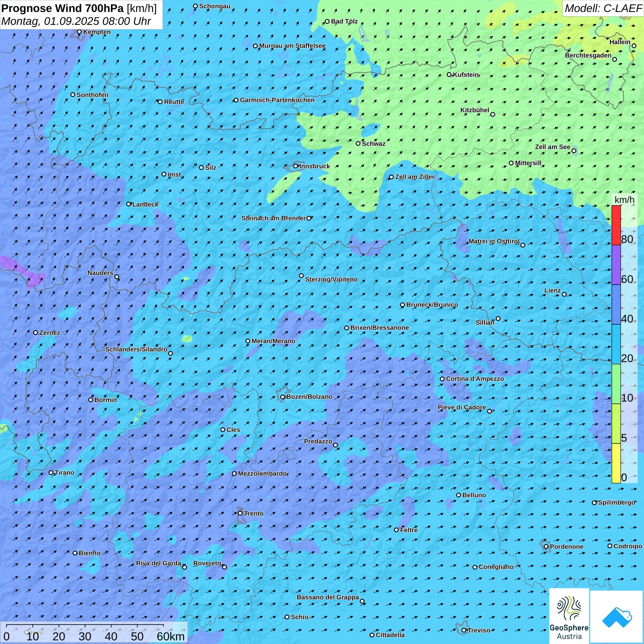The image size is (644, 644).
Task: Click the date "Montag, 01.09.2025 08:00 Uhr"
Action: [x=76, y=21]
